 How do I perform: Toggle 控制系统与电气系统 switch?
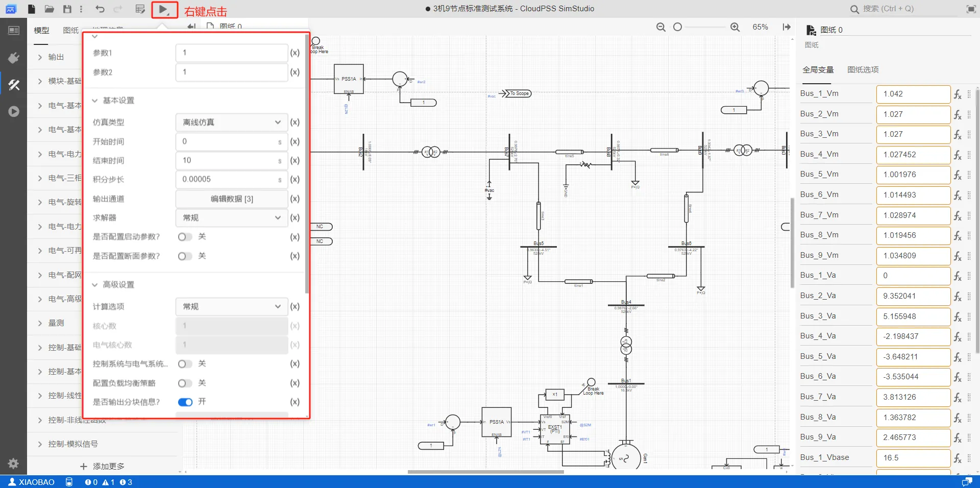pos(185,364)
